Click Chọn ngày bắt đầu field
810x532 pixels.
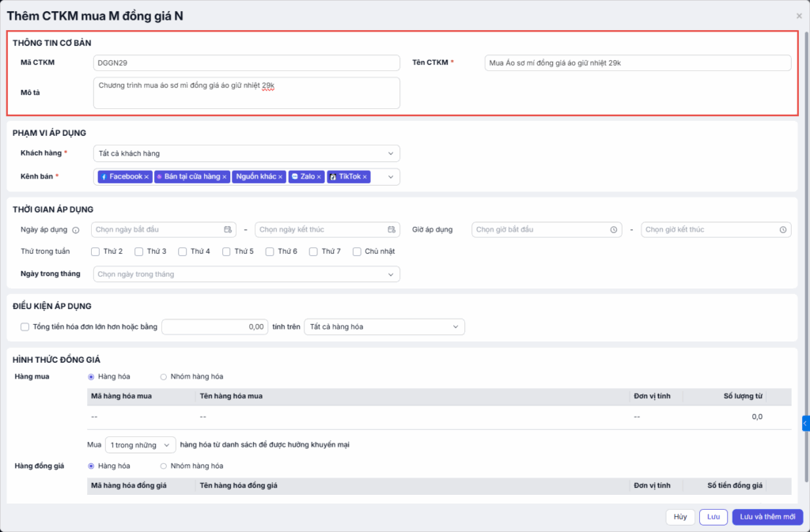coord(163,229)
